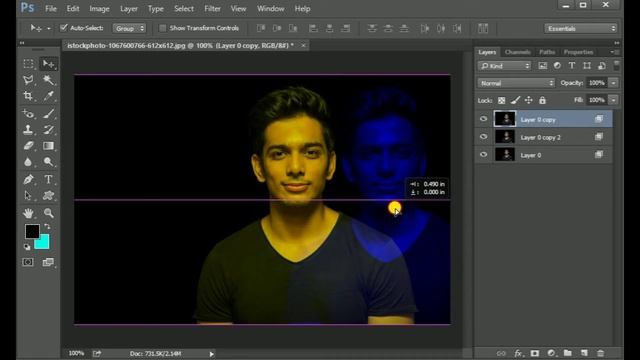Toggle Quick Mask mode
Screen dimensions: 640x360
(28, 262)
